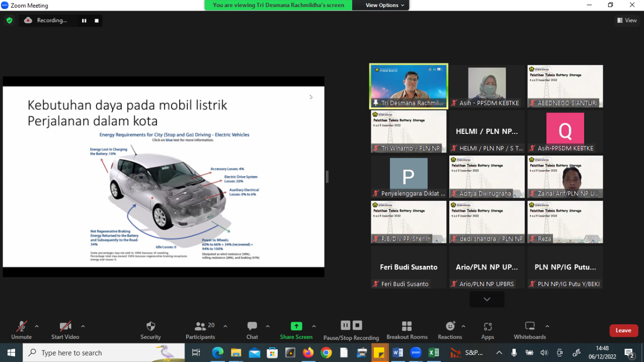Click the shared-screen panel divider handle
Viewport: 644px width, 362px height.
pyautogui.click(x=327, y=177)
